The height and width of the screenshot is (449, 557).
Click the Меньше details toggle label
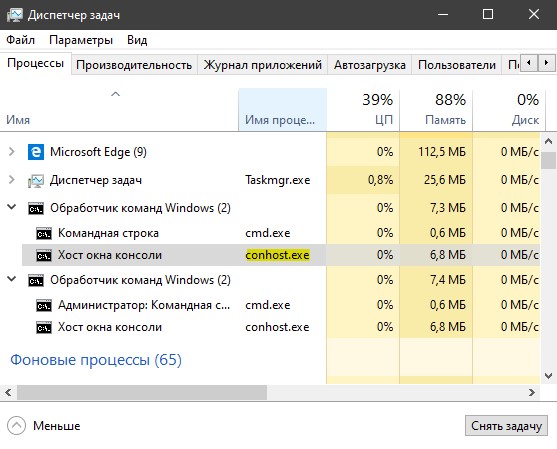(56, 426)
